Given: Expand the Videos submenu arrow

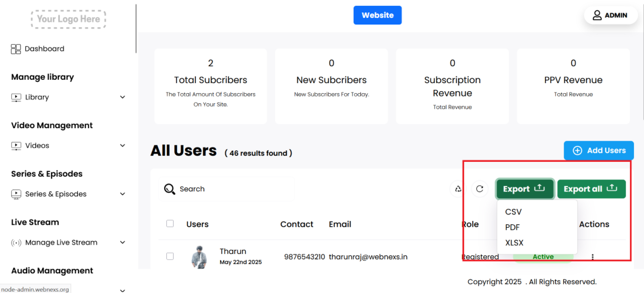Looking at the screenshot, I should 122,146.
